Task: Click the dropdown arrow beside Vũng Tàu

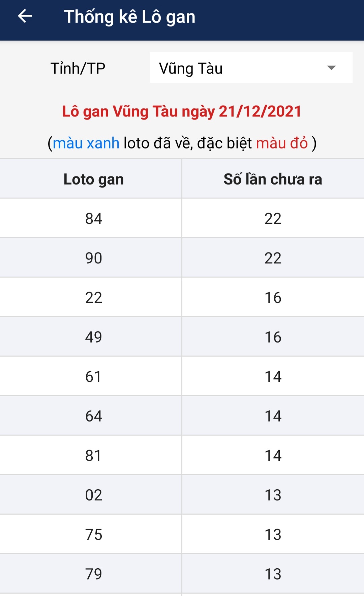Action: (331, 68)
